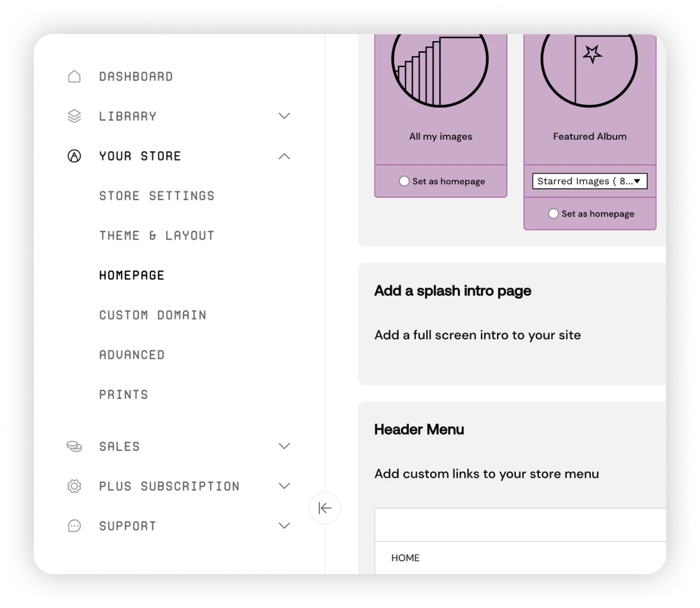Click 'Add a full screen intro' text
This screenshot has height=608, width=700.
[x=478, y=335]
